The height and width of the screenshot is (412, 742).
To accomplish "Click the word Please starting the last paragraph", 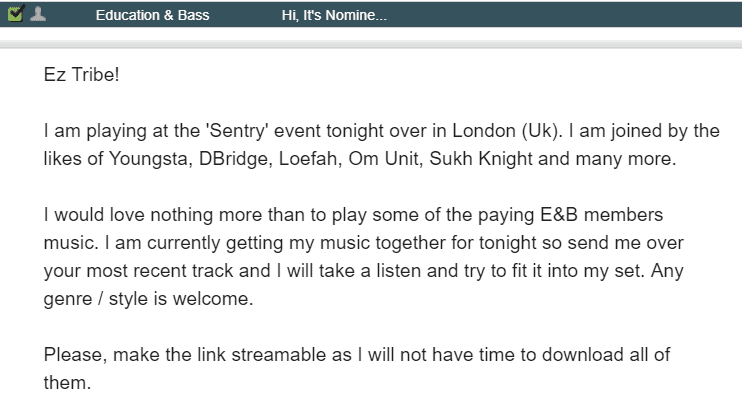I will tap(72, 356).
